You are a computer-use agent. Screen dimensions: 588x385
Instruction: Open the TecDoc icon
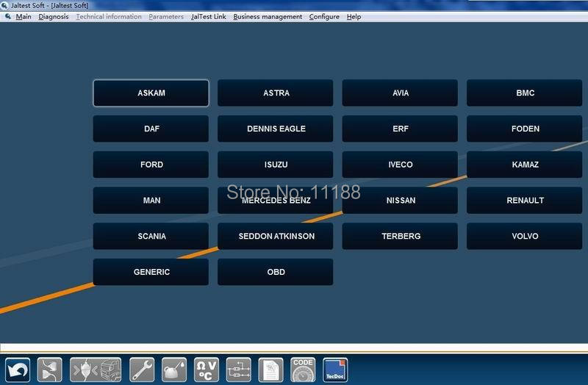click(x=335, y=370)
